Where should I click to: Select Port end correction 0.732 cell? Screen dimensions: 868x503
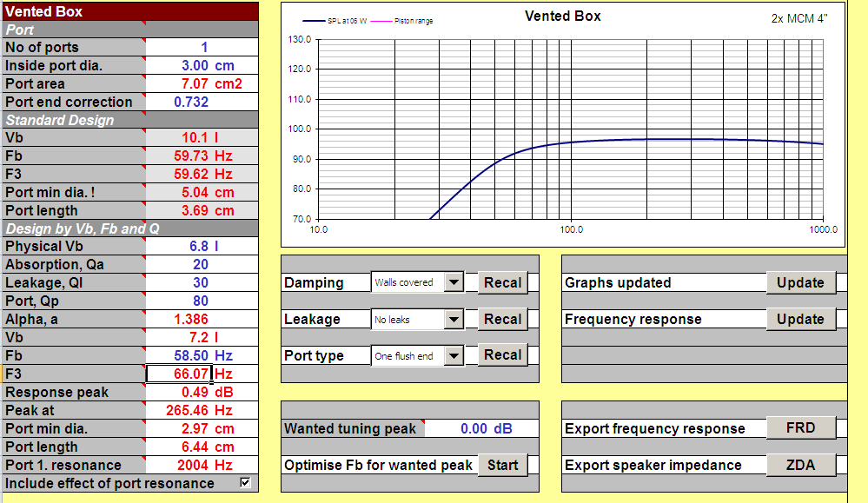click(x=202, y=102)
